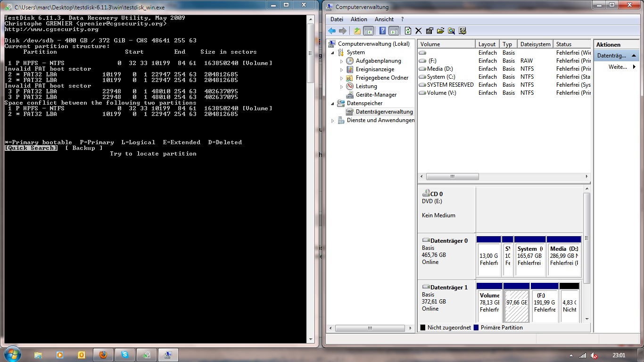This screenshot has width=644, height=362.
Task: Open the ? help menu
Action: [402, 19]
